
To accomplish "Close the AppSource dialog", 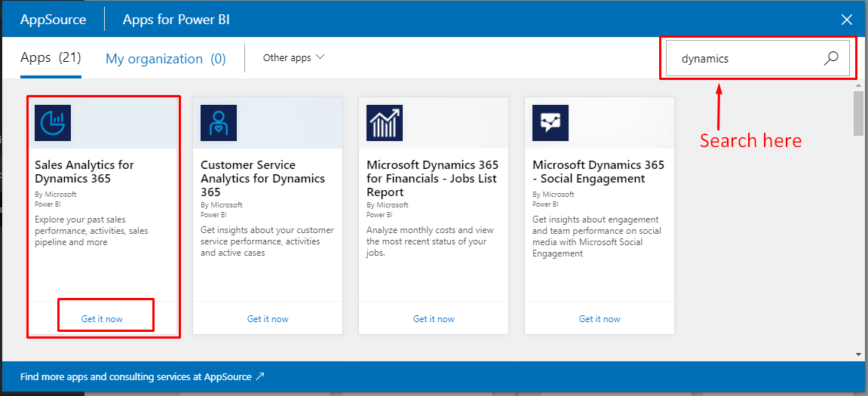I will [x=846, y=20].
